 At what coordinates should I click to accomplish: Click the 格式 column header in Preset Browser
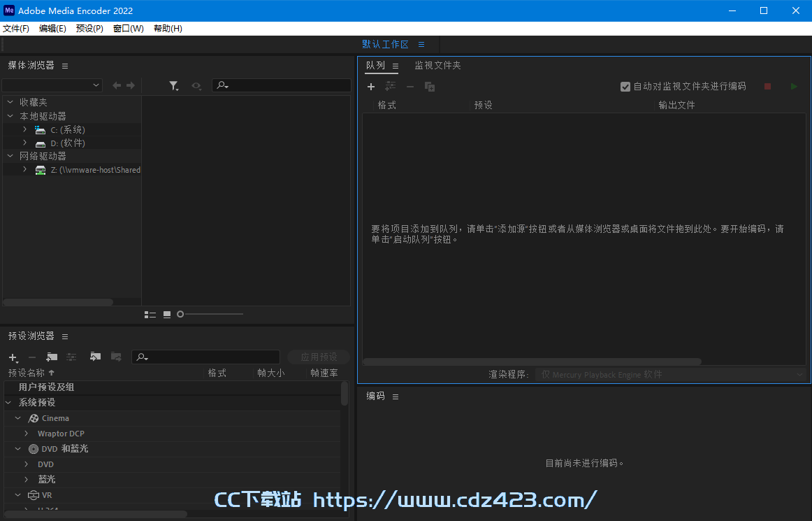[217, 373]
